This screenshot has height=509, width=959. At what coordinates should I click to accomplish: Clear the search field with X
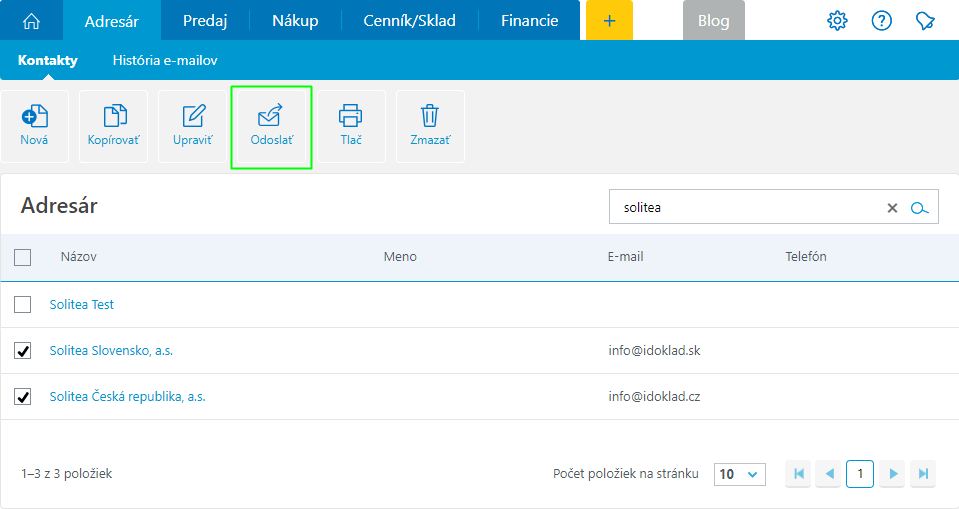click(892, 208)
